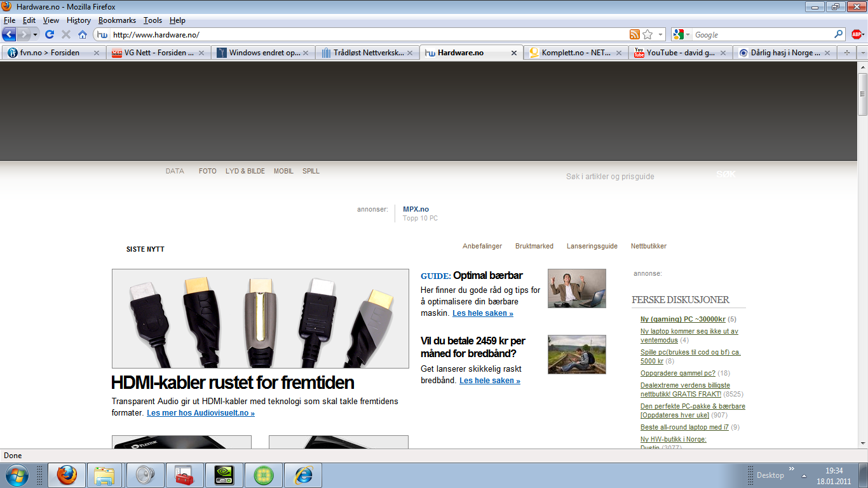Switch to the VG Nett - Forsiden tab
The width and height of the screenshot is (868, 488).
(158, 53)
